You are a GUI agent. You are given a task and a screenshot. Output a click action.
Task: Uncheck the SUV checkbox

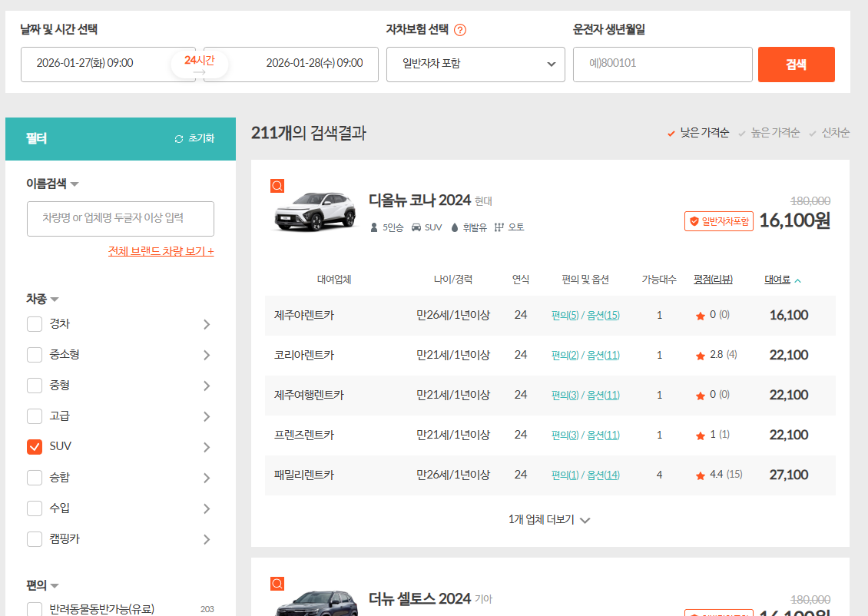click(x=35, y=447)
